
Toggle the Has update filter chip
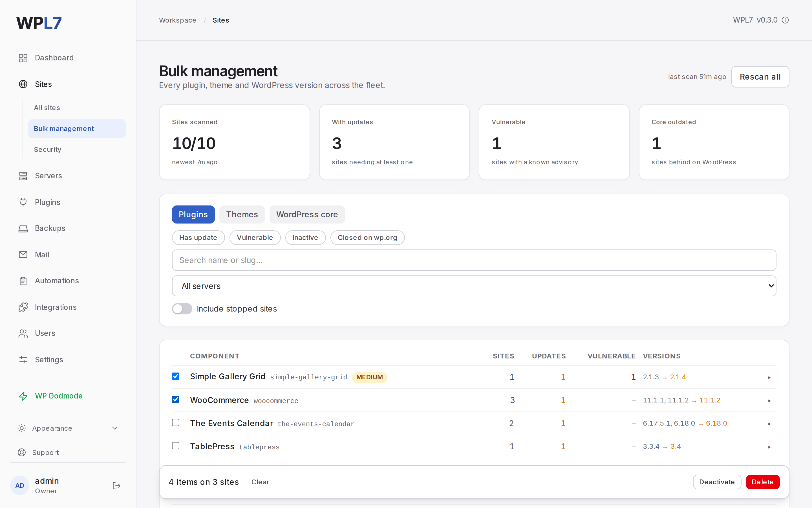[198, 238]
